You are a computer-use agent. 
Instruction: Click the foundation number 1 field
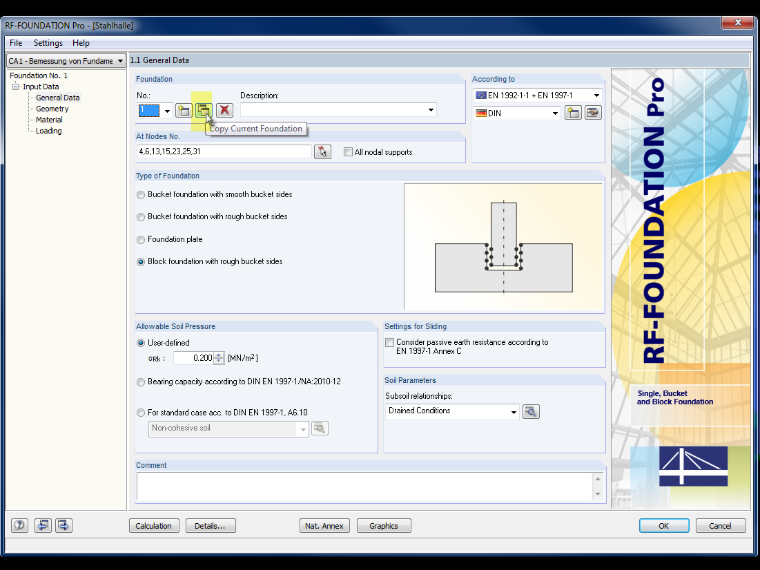tap(149, 111)
